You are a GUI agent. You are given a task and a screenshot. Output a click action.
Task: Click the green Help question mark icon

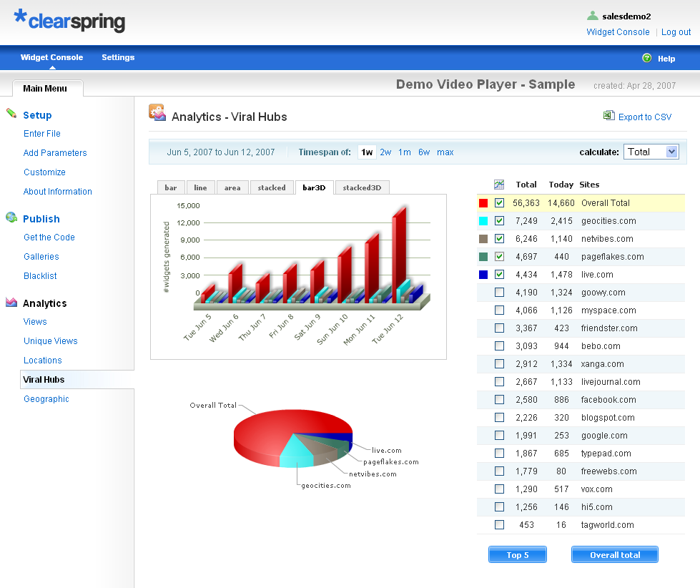coord(647,58)
